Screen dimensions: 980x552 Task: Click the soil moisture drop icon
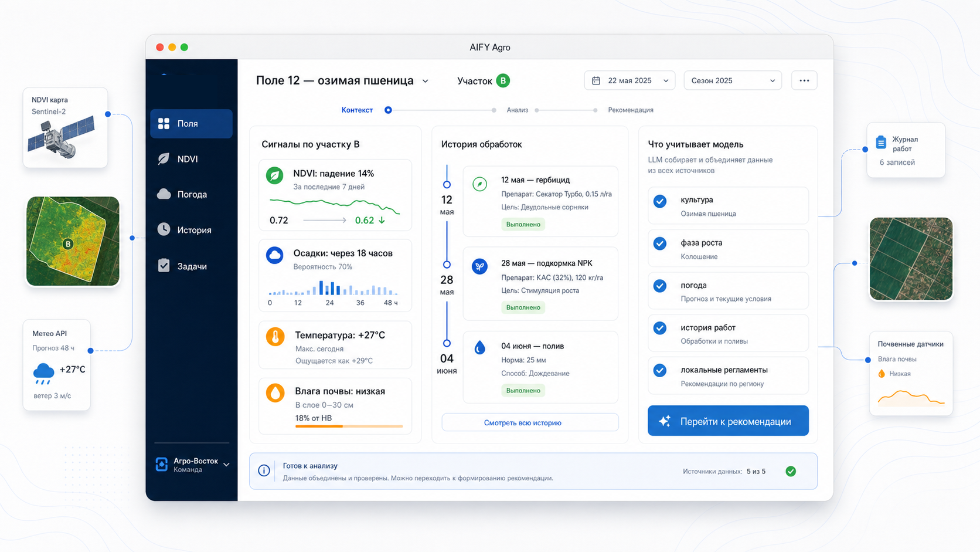coord(275,392)
